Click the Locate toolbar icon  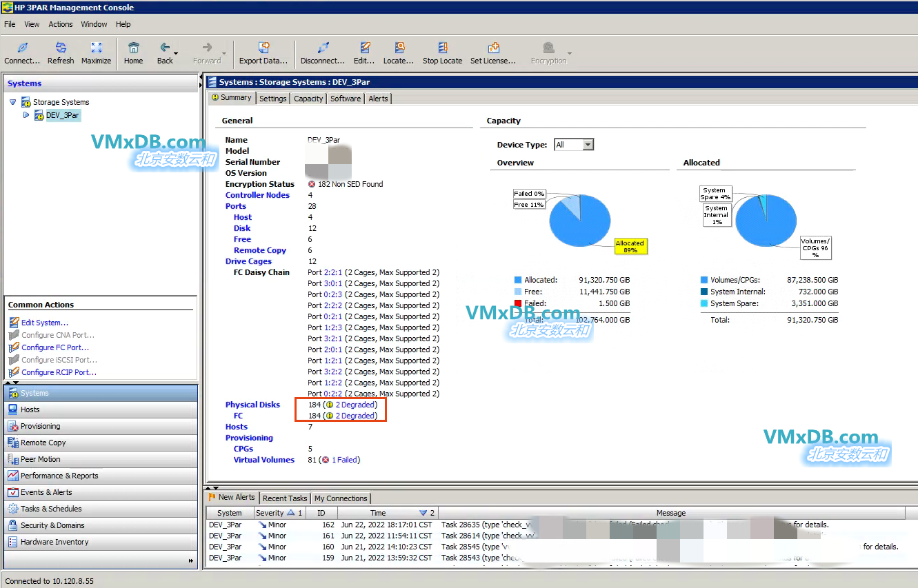tap(399, 48)
